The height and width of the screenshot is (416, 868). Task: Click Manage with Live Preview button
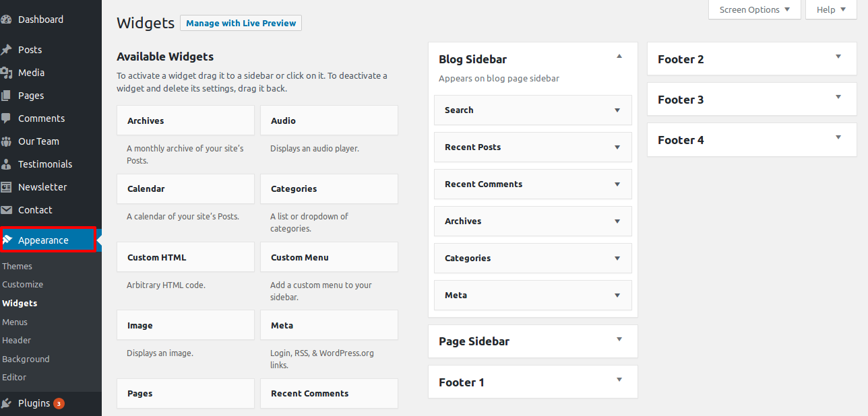tap(241, 24)
